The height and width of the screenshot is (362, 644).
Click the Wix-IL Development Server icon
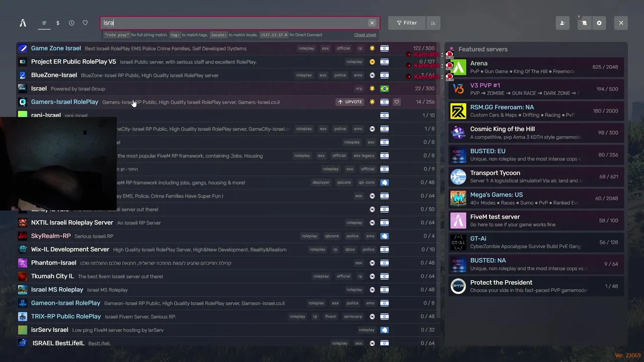pos(23,249)
